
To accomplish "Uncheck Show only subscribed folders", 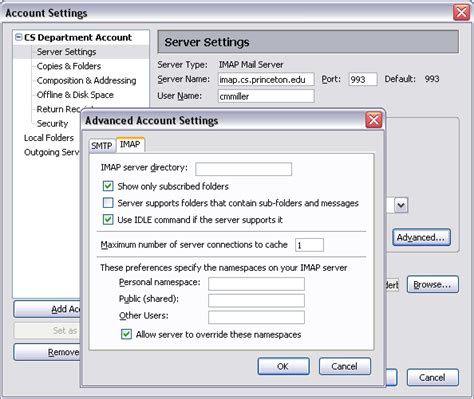I will (x=108, y=186).
